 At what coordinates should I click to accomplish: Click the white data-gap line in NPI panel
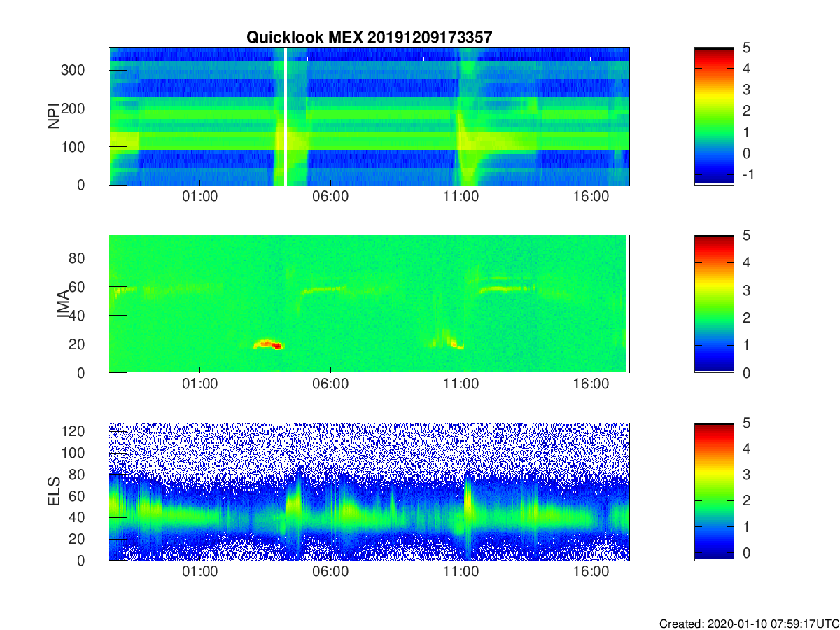(286, 116)
